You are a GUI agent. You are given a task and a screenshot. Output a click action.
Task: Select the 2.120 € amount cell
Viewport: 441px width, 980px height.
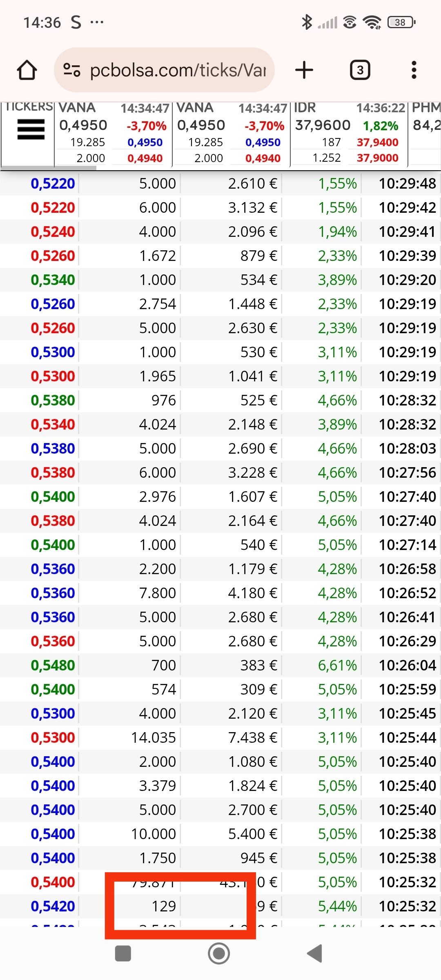[252, 714]
